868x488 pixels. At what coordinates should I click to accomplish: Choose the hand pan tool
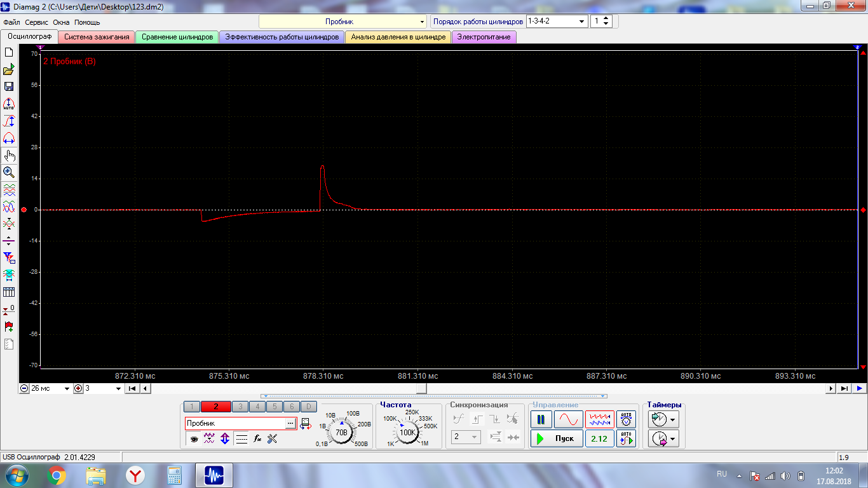[9, 155]
